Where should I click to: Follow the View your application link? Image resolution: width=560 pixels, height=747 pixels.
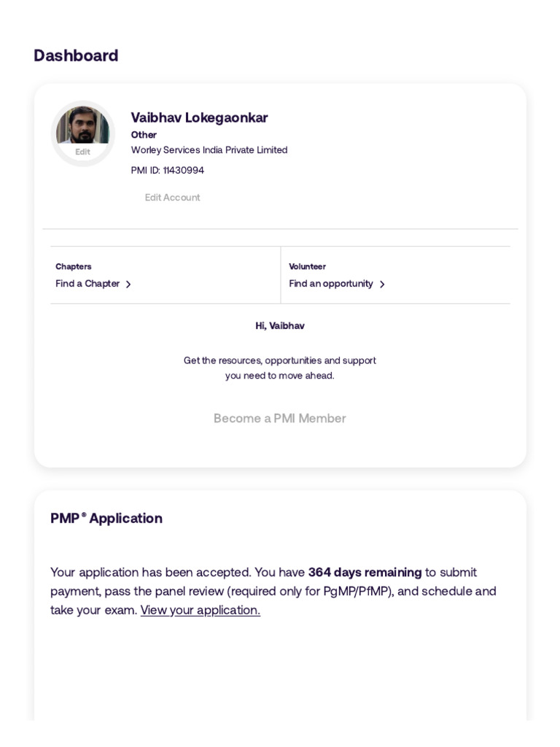(x=201, y=610)
